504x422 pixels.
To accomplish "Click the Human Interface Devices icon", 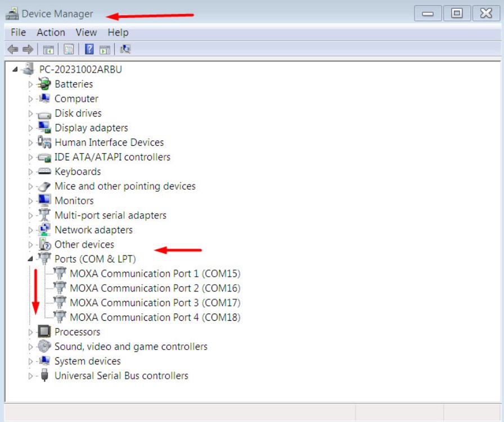I will (44, 142).
